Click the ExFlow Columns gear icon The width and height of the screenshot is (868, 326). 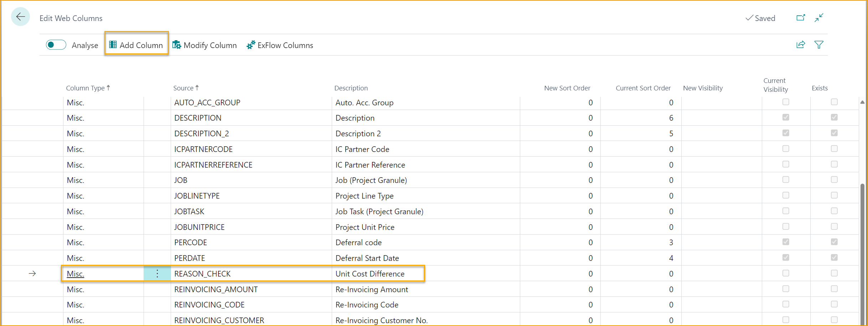click(251, 45)
